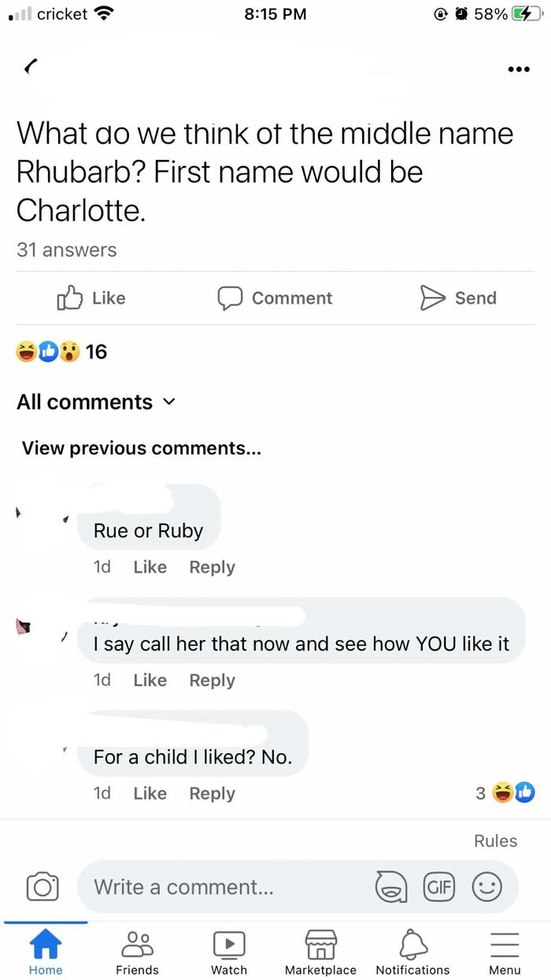Like the post with thumbs-up button
The image size is (551, 980).
click(91, 298)
